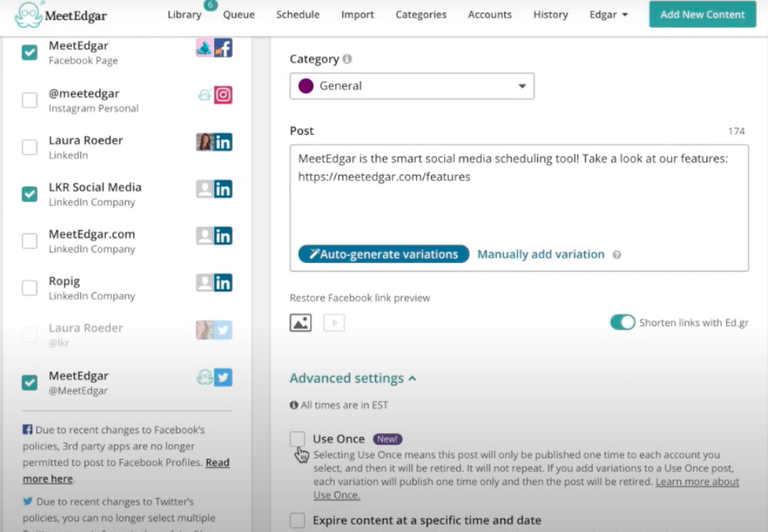Collapse the Advanced settings section
The image size is (768, 532).
[x=353, y=378]
